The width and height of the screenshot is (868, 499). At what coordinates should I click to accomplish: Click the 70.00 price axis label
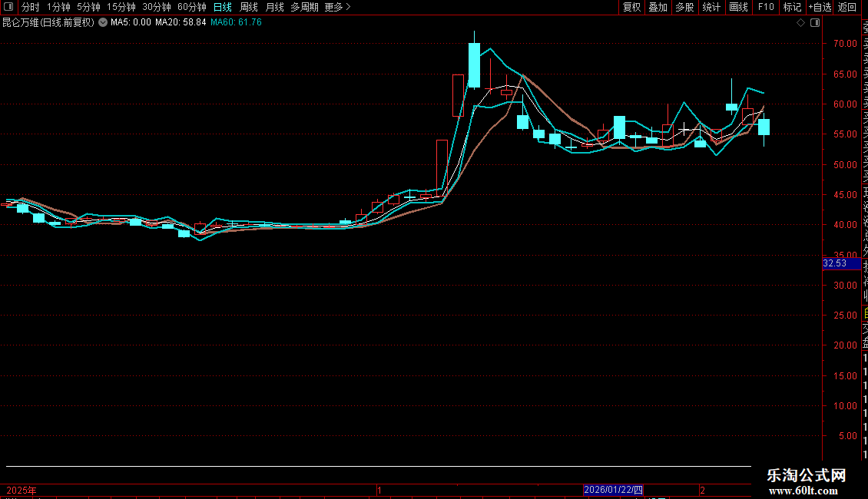pos(845,44)
